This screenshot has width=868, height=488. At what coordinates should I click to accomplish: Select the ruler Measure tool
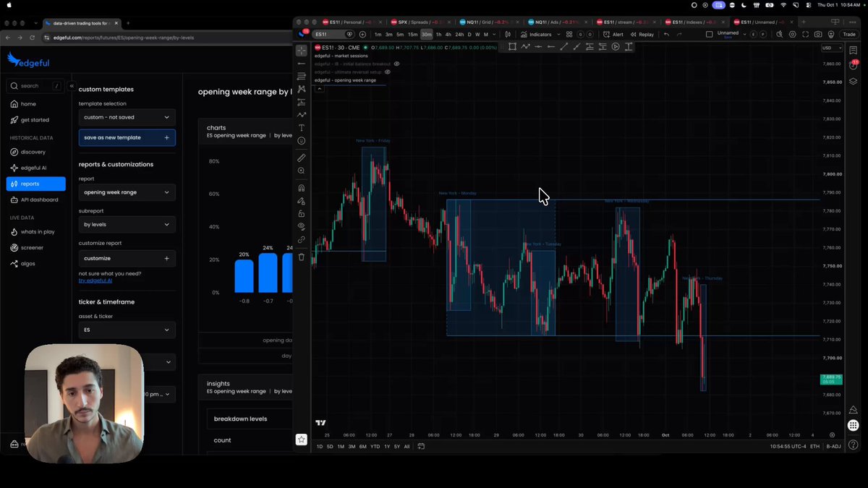click(x=302, y=158)
